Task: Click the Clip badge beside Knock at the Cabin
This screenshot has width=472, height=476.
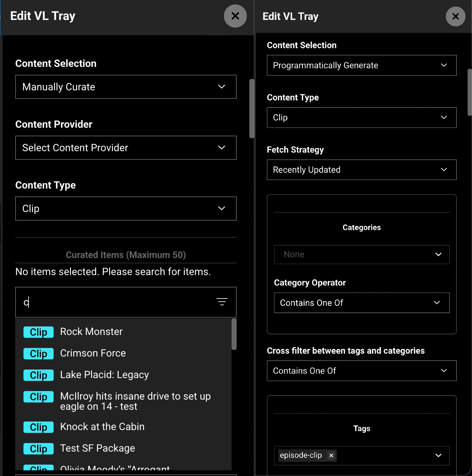Action: coord(38,427)
